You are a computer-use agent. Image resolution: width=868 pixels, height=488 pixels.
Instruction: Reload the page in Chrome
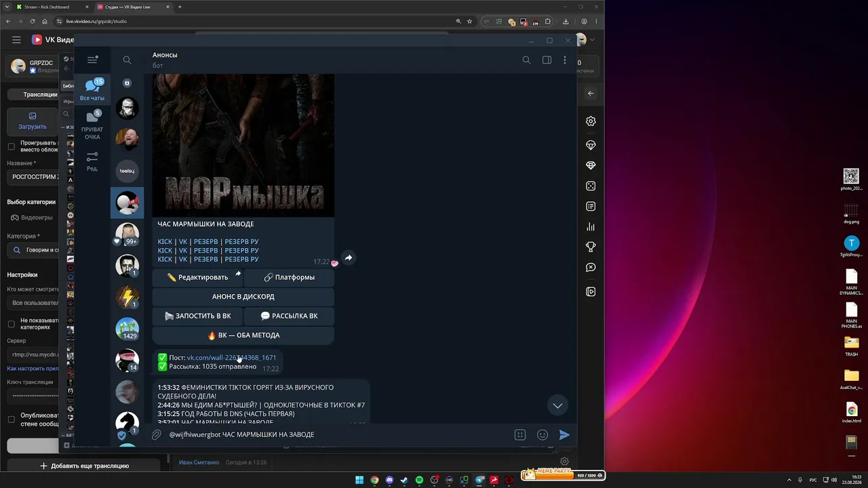pos(33,21)
